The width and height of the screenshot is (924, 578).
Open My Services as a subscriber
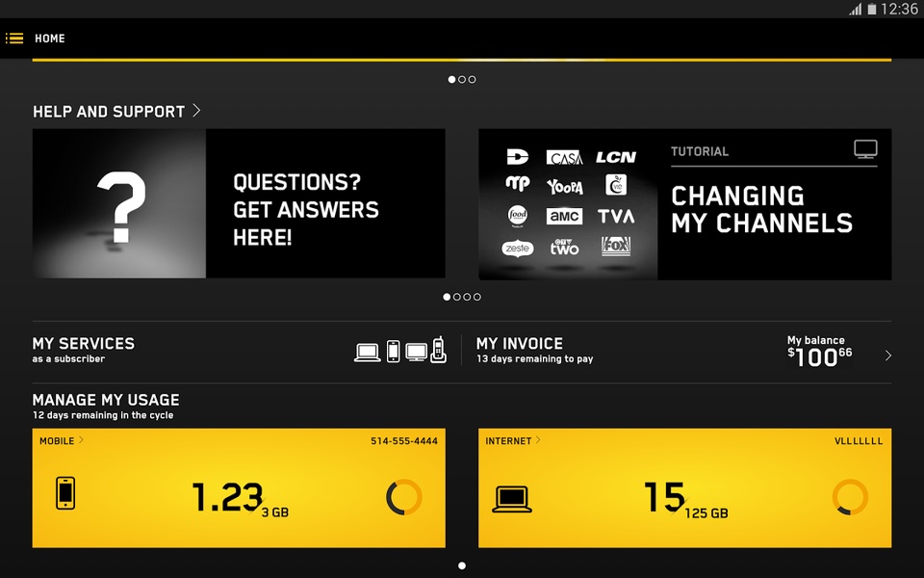pos(241,351)
